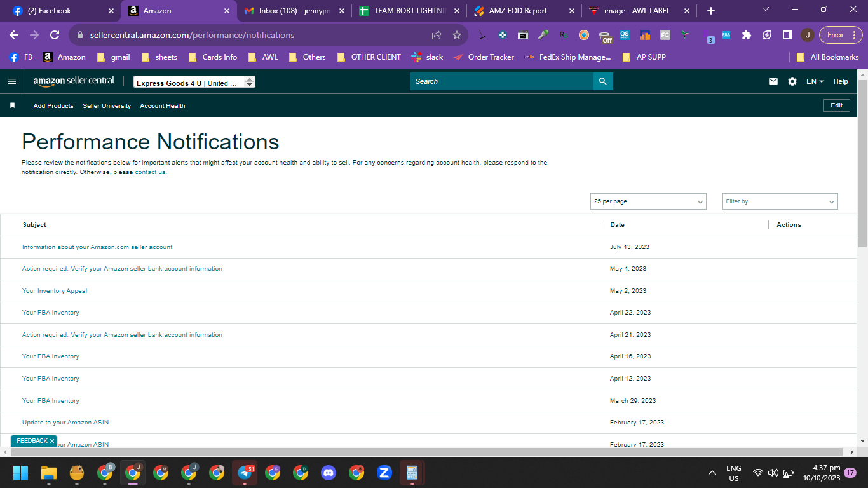Viewport: 868px width, 488px height.
Task: Open the Chrome profile avatar J
Action: [x=807, y=35]
